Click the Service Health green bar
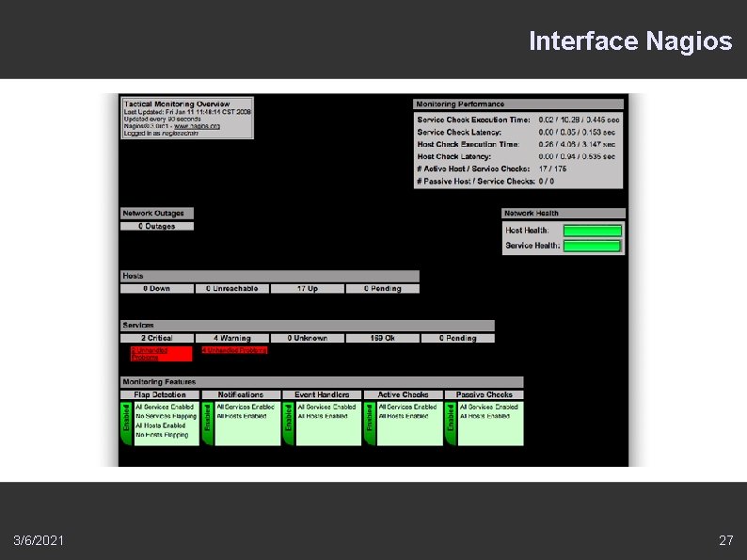 click(x=592, y=246)
